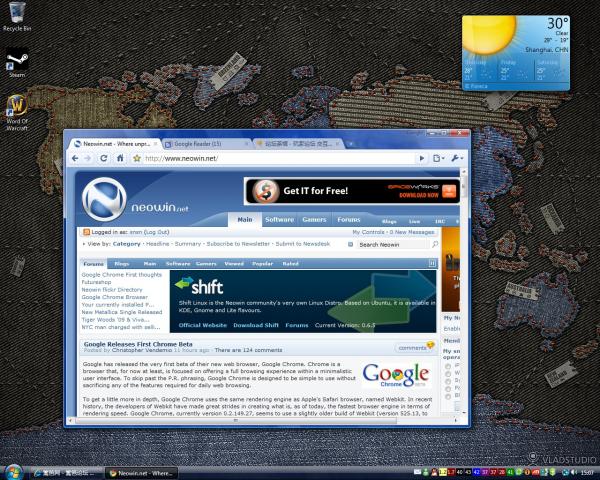The height and width of the screenshot is (480, 600).
Task: Reload the page with the refresh icon
Action: 104,158
